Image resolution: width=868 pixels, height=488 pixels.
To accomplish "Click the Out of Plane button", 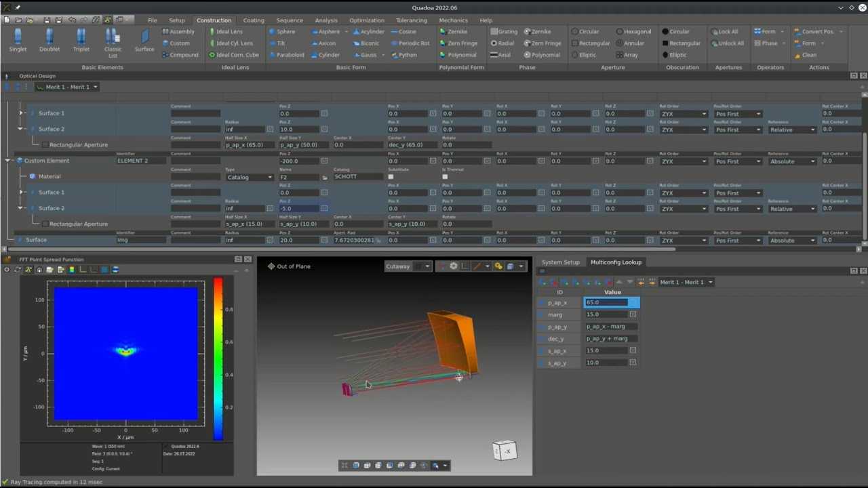I will [289, 266].
